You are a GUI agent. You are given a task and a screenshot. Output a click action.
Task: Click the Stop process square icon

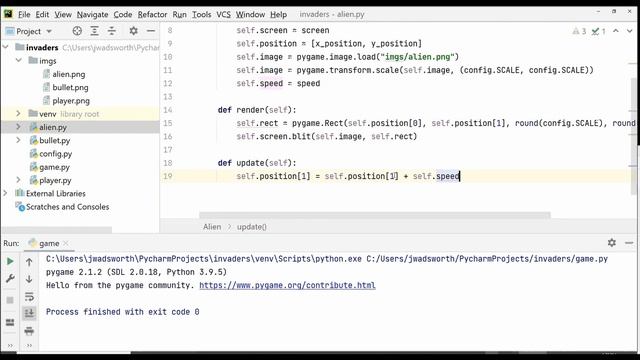click(x=10, y=300)
